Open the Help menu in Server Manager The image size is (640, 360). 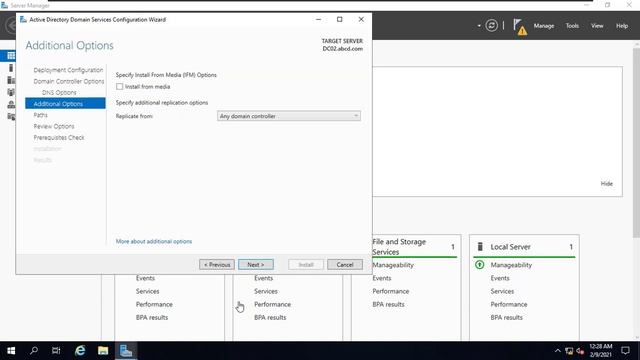(622, 26)
